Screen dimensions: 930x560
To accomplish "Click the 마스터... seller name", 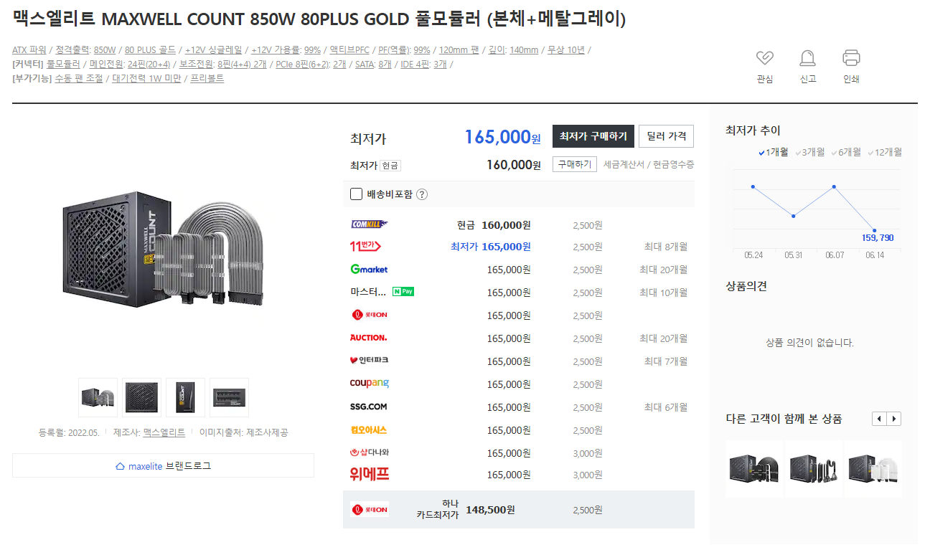I will point(368,292).
